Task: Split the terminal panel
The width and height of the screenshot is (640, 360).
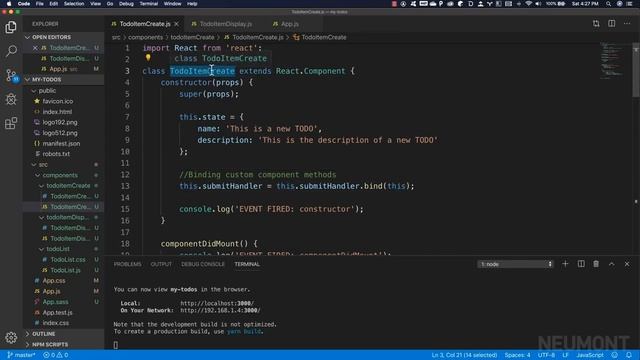Action: point(581,264)
